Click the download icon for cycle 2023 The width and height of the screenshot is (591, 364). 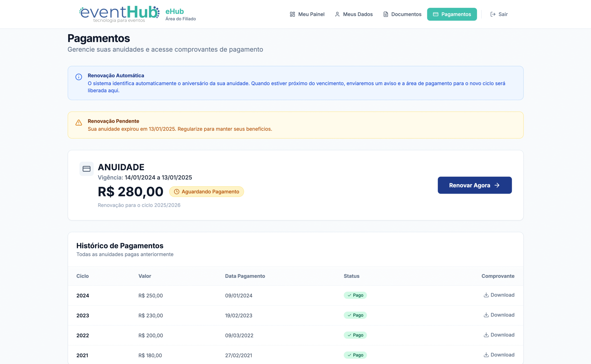pyautogui.click(x=486, y=315)
